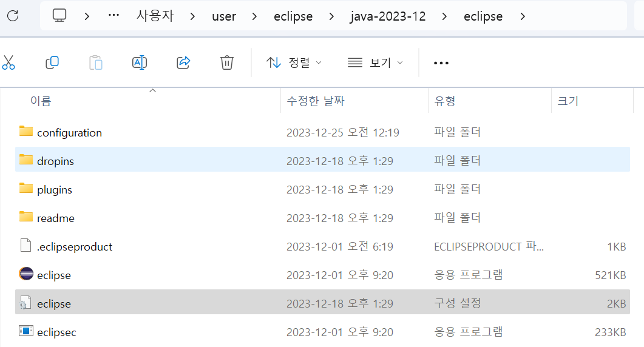Image resolution: width=644 pixels, height=347 pixels.
Task: Expand the chevron after user
Action: 254,16
